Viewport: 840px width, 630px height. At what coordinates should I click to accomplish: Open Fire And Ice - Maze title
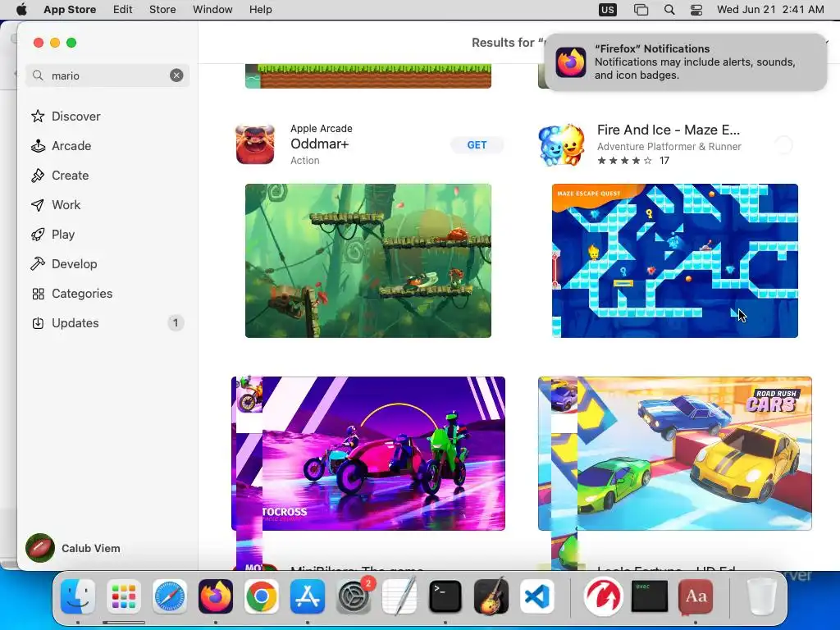[668, 130]
